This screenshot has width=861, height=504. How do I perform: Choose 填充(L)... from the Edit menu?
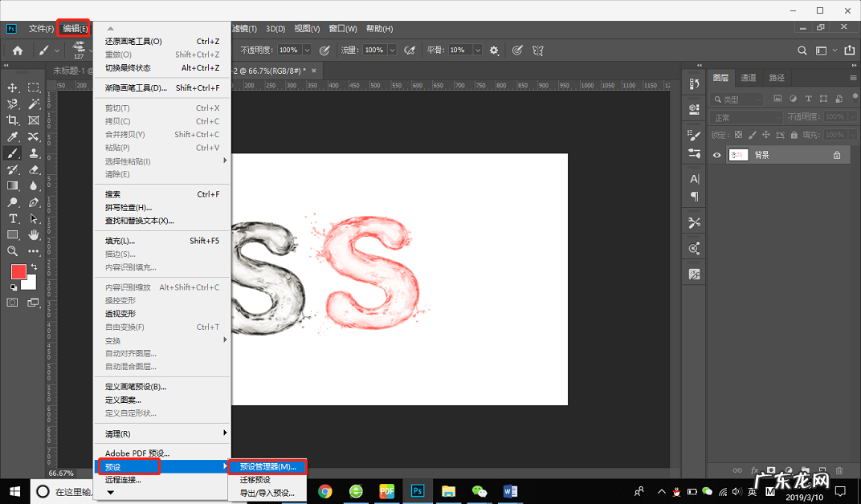(x=120, y=241)
